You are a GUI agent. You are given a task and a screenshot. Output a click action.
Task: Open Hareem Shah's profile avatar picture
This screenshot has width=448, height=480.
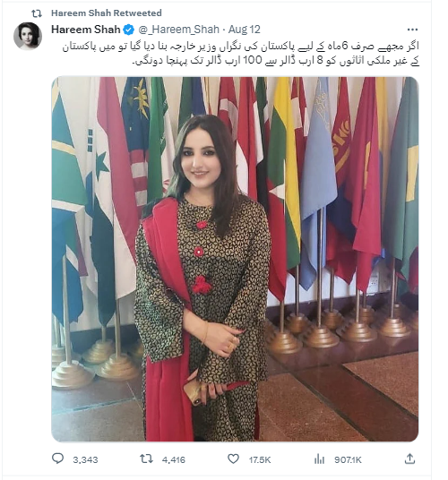coord(28,36)
